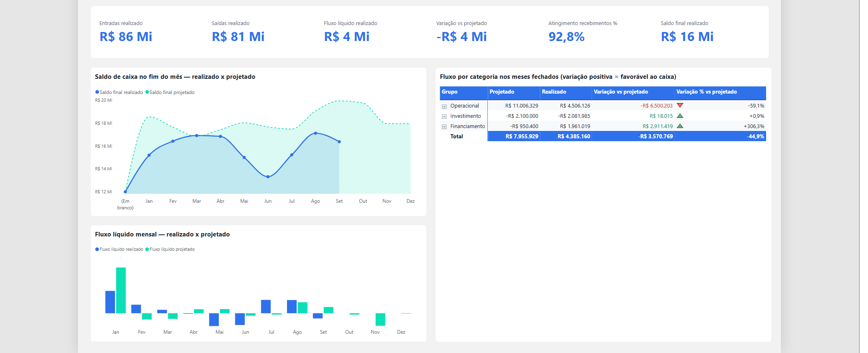Click the Saldo final realizado legend marker

97,92
